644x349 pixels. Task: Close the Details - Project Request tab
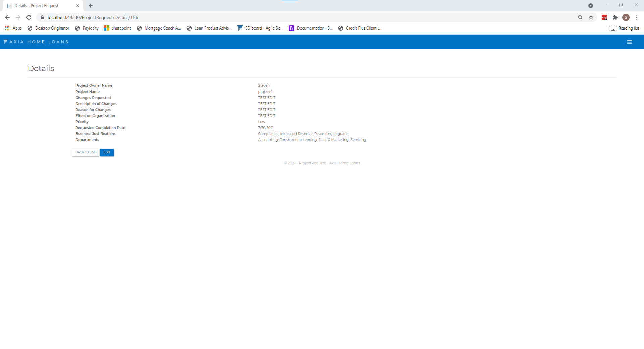[x=78, y=6]
